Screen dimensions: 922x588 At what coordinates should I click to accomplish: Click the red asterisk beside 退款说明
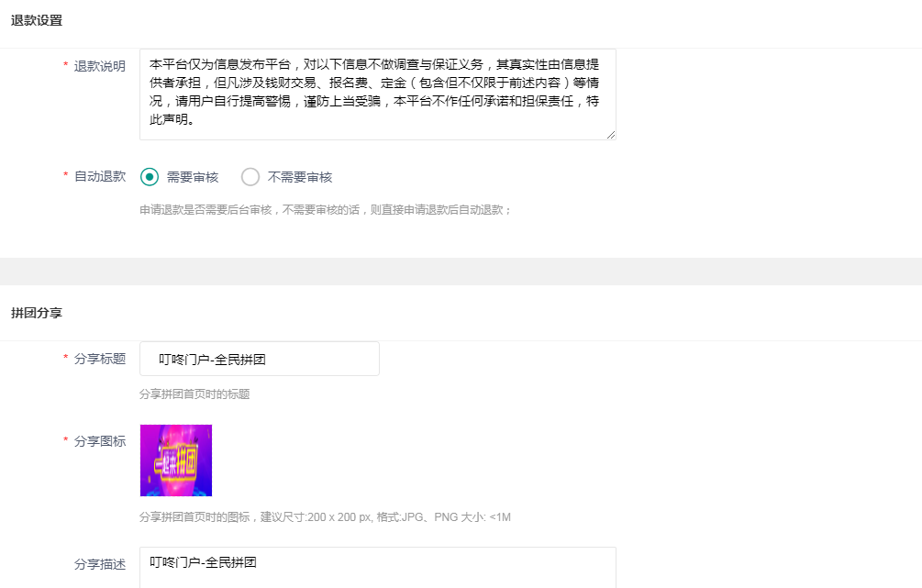(66, 65)
